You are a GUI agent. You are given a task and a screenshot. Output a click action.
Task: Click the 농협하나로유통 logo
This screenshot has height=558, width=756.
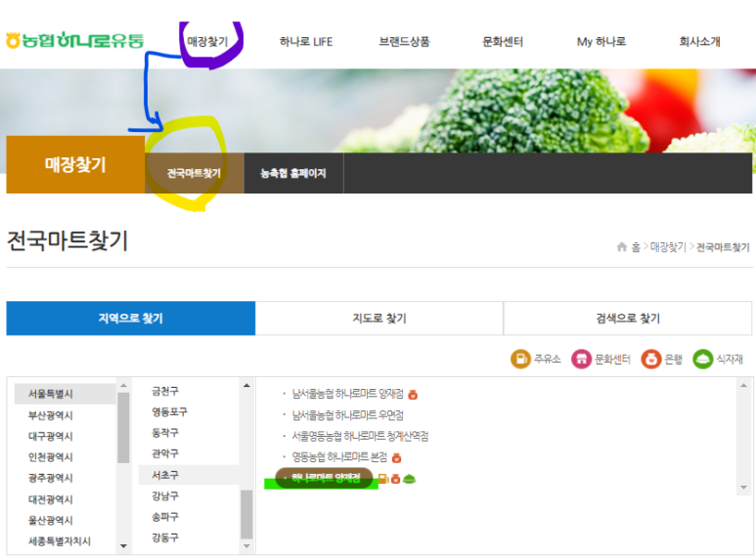[74, 40]
